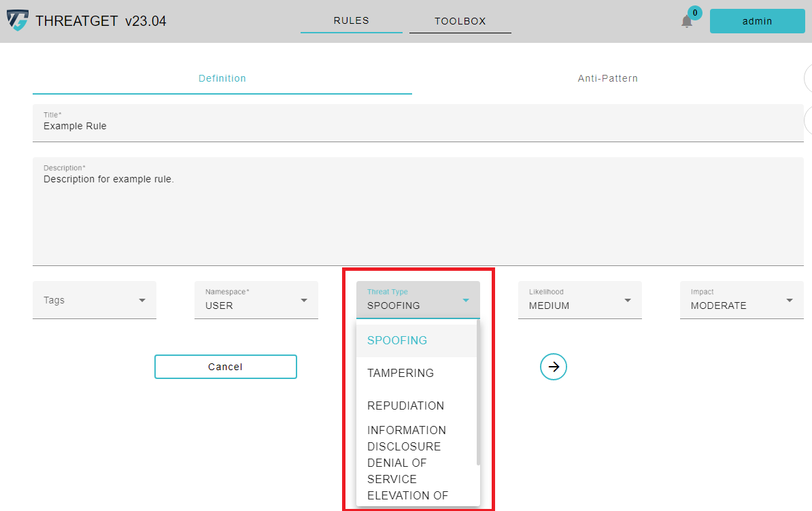Click the THREATGET shield logo
Viewport: 812px width, 511px height.
[18, 21]
